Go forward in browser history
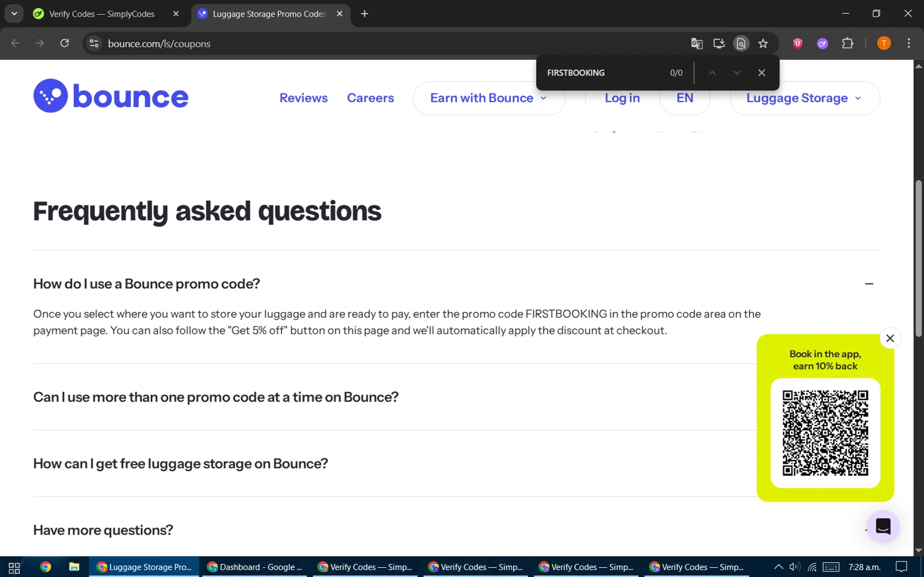 click(x=40, y=43)
